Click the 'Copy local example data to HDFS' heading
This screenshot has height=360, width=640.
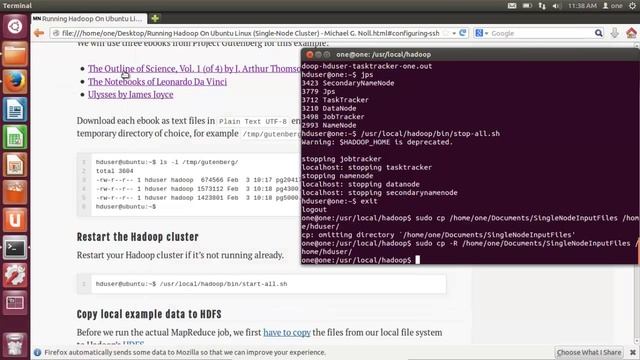(x=149, y=314)
